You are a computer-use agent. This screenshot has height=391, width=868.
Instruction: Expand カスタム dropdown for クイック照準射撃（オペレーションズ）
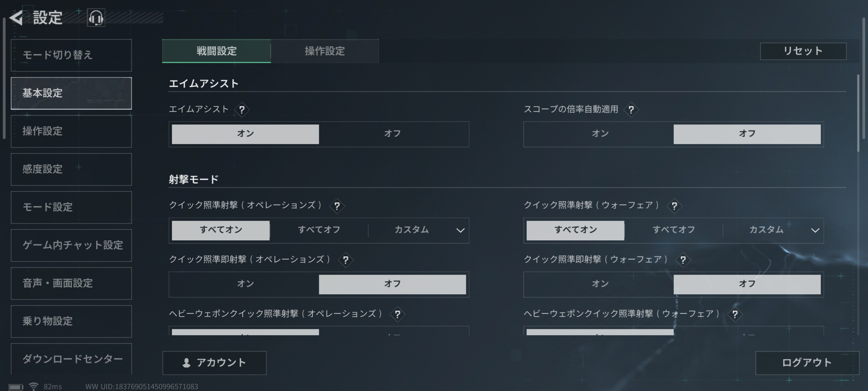[x=460, y=231]
